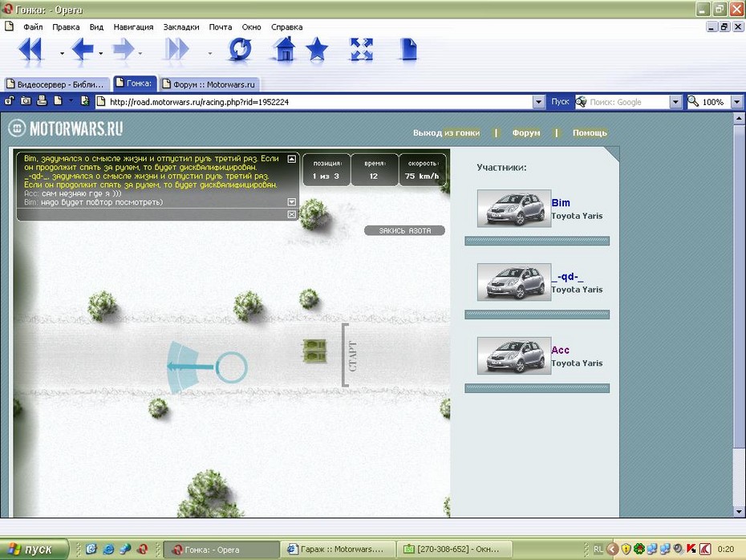Click the Google search magnifier icon
The width and height of the screenshot is (746, 560).
click(581, 102)
